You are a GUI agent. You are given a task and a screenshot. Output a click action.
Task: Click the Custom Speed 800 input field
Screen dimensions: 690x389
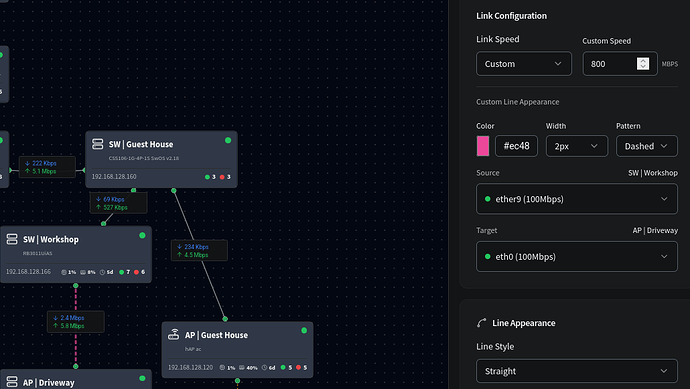click(620, 64)
